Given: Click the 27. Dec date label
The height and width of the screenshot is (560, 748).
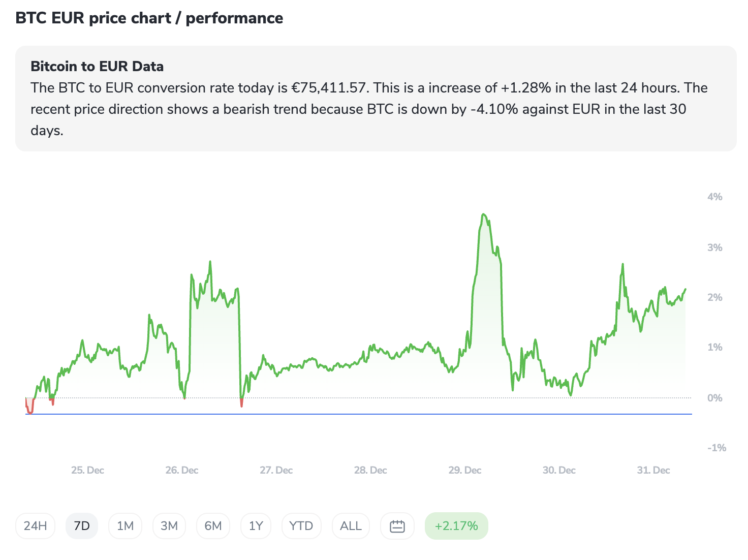Looking at the screenshot, I should coord(276,470).
